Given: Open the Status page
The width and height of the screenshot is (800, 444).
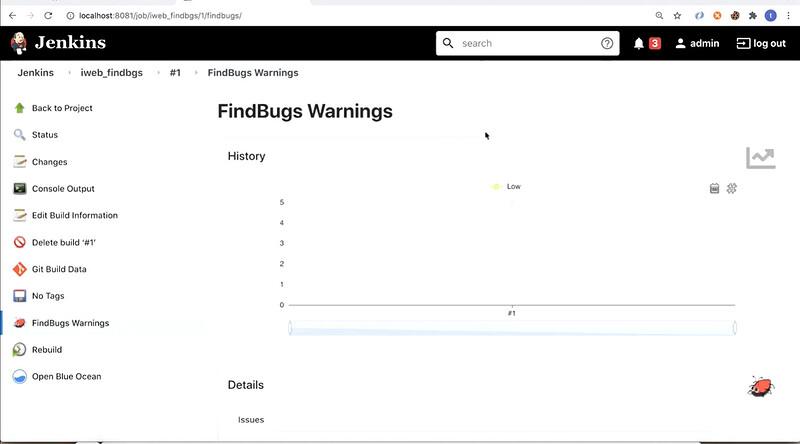Looking at the screenshot, I should tap(45, 135).
